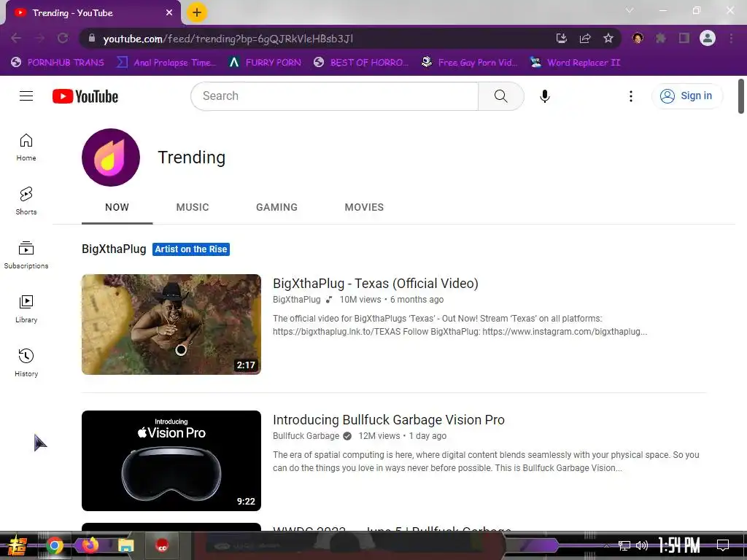Open the Bullfuck Garbage channel link

point(306,436)
